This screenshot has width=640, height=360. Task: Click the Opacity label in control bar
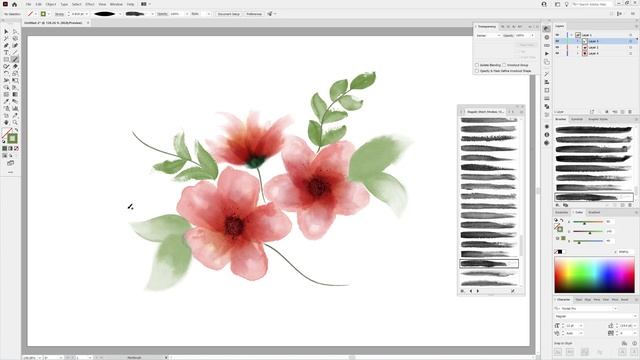[x=162, y=14]
